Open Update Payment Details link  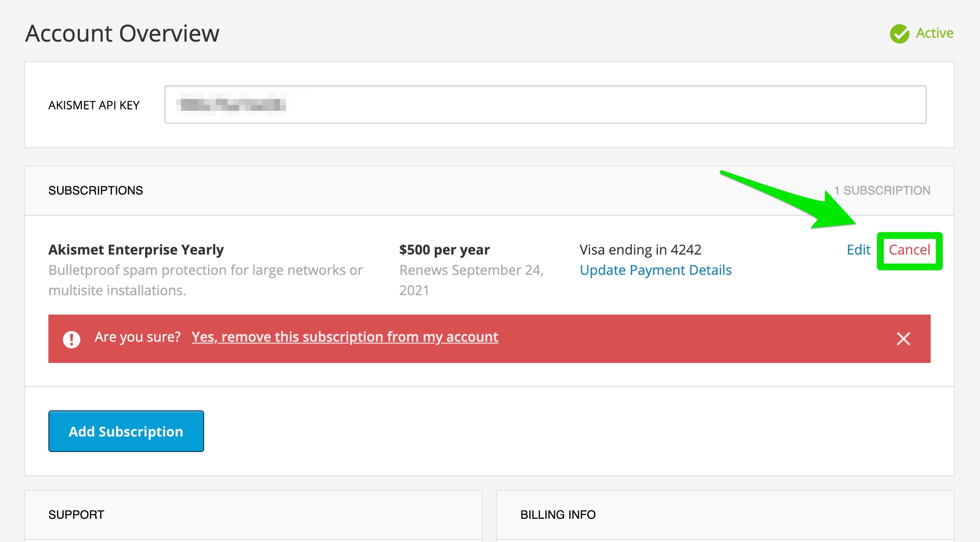[655, 270]
